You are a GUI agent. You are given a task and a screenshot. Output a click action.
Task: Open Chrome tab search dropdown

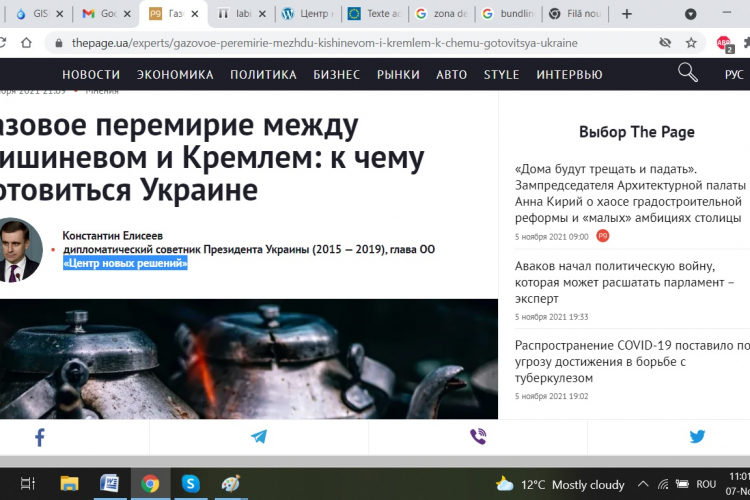tap(691, 14)
